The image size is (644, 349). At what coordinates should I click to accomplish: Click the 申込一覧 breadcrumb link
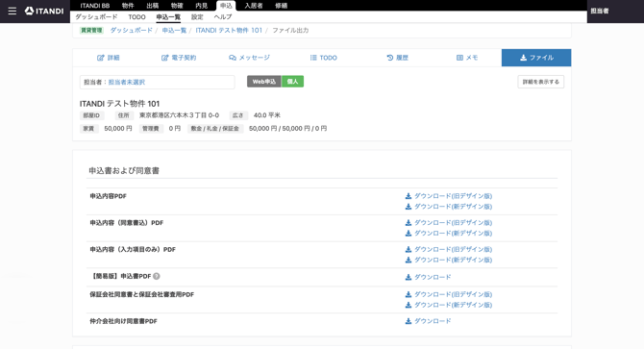click(x=174, y=31)
